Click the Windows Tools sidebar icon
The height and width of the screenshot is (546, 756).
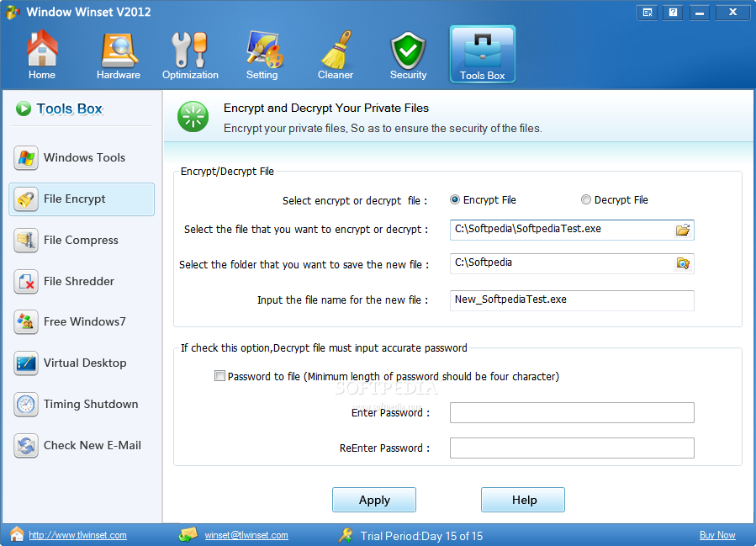coord(26,157)
